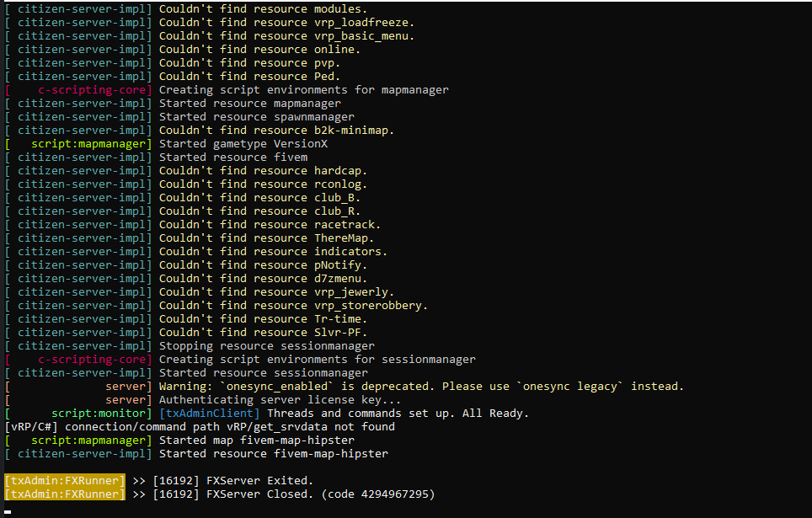Click the Stopping resource sessionmanager line
The height and width of the screenshot is (518, 812).
266,345
